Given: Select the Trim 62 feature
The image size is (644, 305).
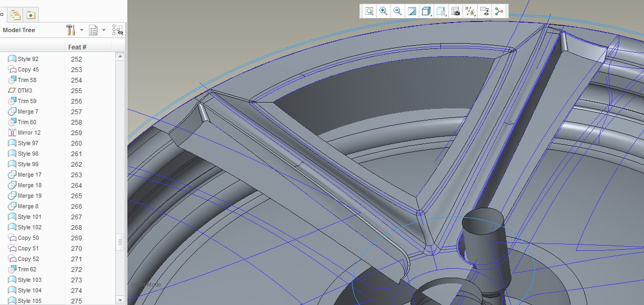Looking at the screenshot, I should point(22,269).
